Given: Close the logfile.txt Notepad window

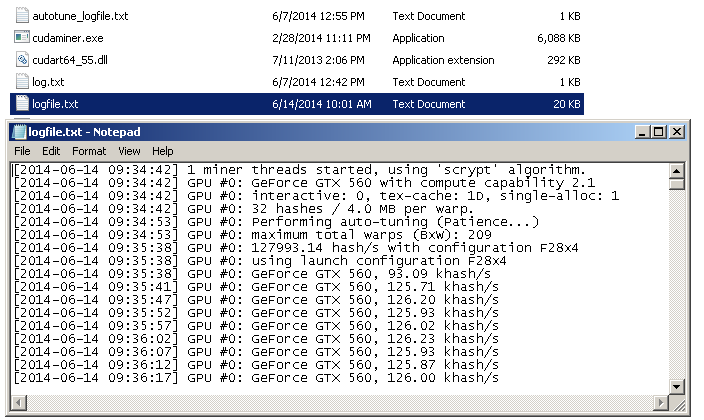Looking at the screenshot, I should click(x=677, y=132).
